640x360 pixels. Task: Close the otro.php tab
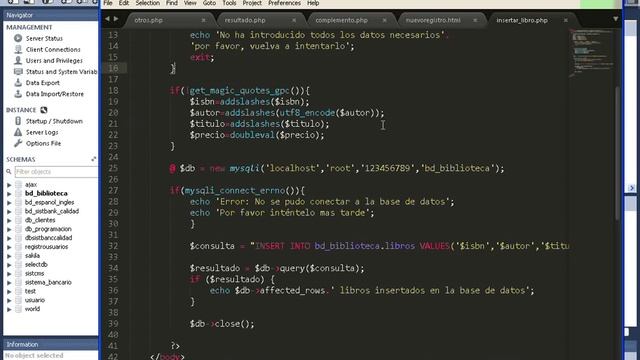(203, 20)
